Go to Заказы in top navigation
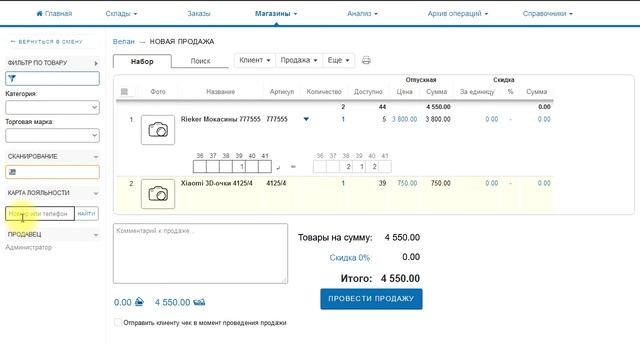This screenshot has height=360, width=640. point(199,13)
